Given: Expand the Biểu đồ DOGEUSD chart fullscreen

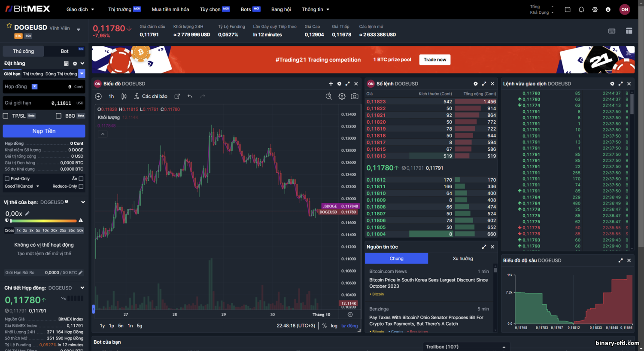Looking at the screenshot, I should pos(348,84).
